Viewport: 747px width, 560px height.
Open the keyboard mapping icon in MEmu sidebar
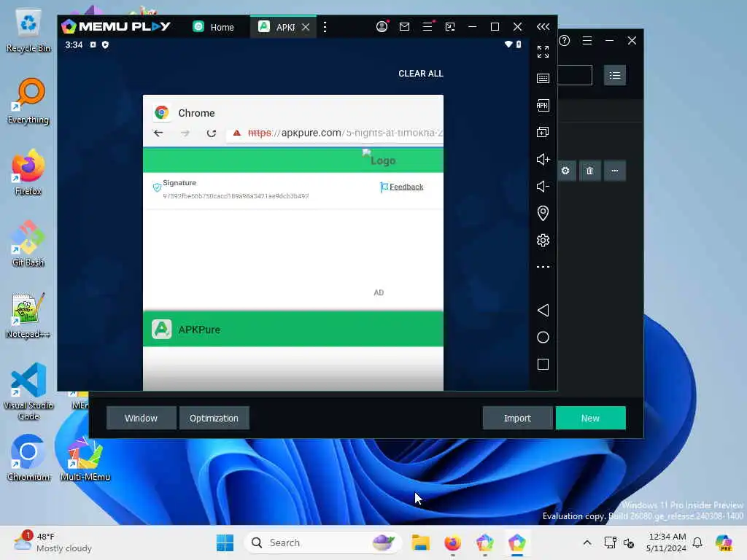[543, 78]
